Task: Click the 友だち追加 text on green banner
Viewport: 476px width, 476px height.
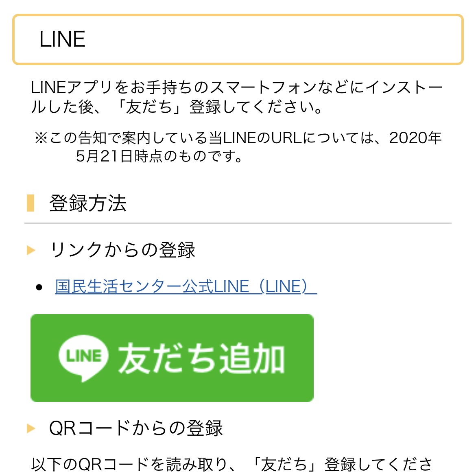Action: tap(201, 358)
